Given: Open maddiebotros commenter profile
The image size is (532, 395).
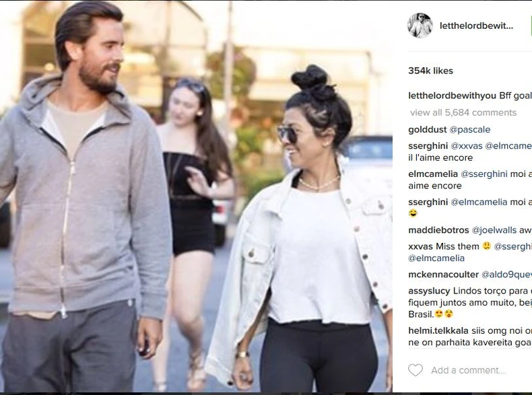Looking at the screenshot, I should pos(438,230).
